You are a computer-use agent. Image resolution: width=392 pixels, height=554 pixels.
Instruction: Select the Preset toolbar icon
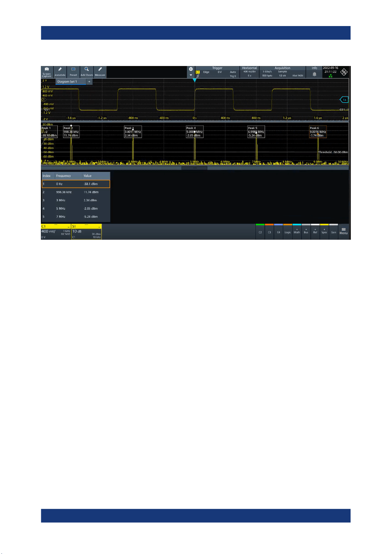[x=73, y=72]
